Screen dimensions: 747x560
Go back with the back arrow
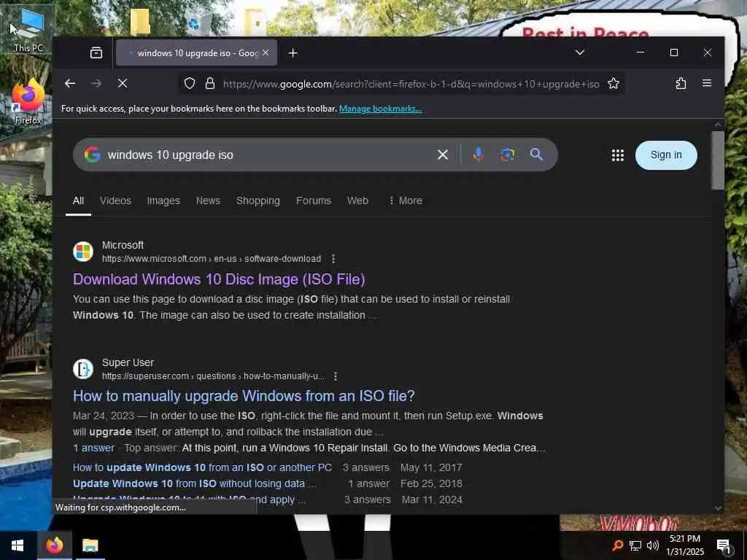pyautogui.click(x=70, y=83)
